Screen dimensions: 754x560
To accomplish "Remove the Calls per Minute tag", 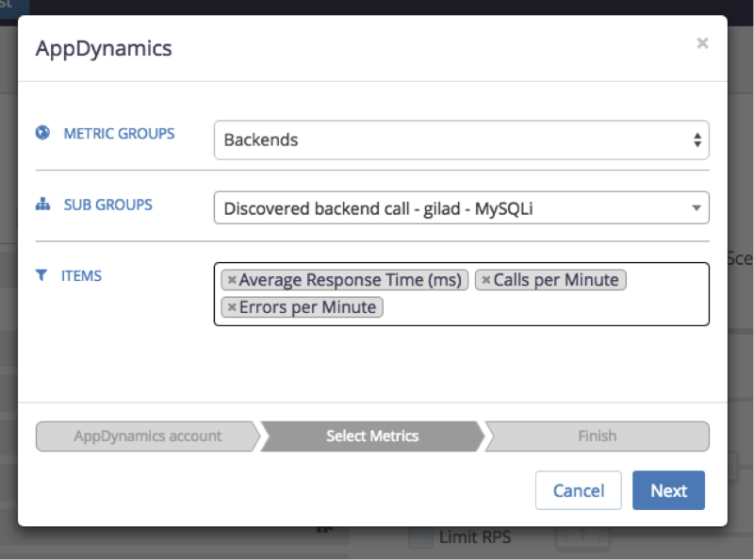I will tap(486, 280).
